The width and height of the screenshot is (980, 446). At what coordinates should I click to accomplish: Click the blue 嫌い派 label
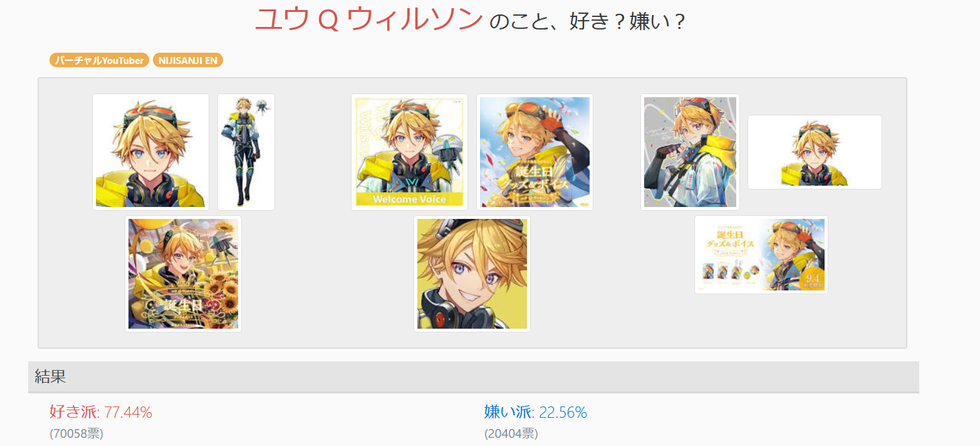(x=508, y=413)
